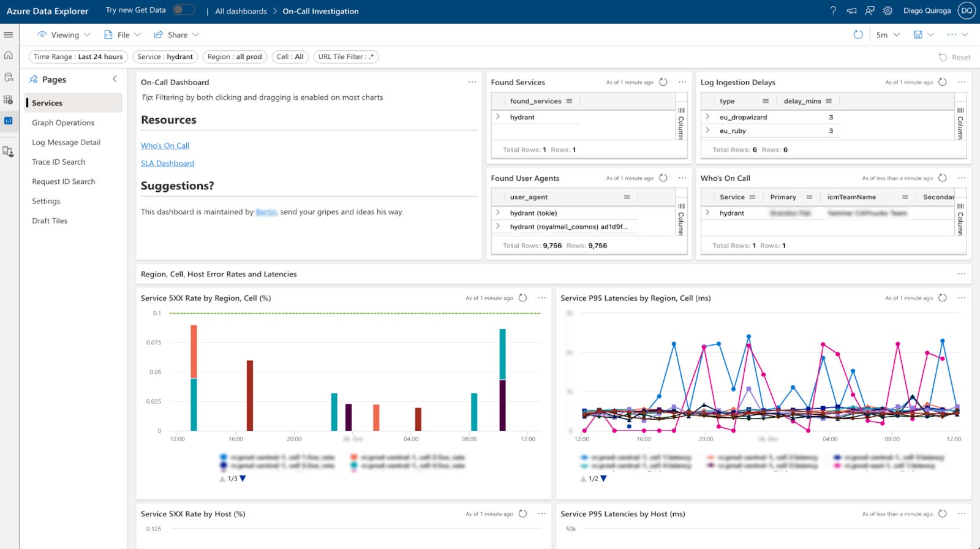The width and height of the screenshot is (980, 549).
Task: Open the Time Range filter
Action: click(78, 56)
